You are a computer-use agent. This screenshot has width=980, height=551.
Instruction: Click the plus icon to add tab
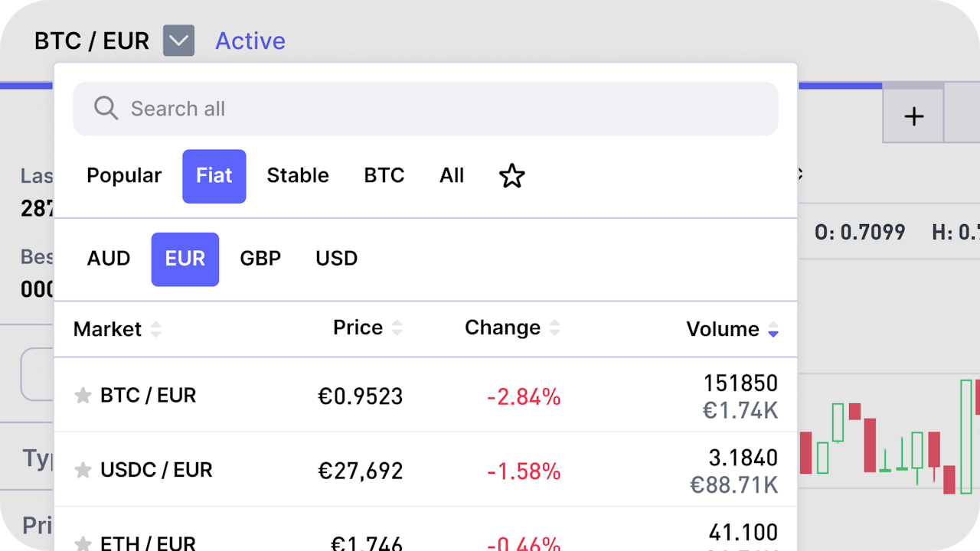pyautogui.click(x=913, y=116)
